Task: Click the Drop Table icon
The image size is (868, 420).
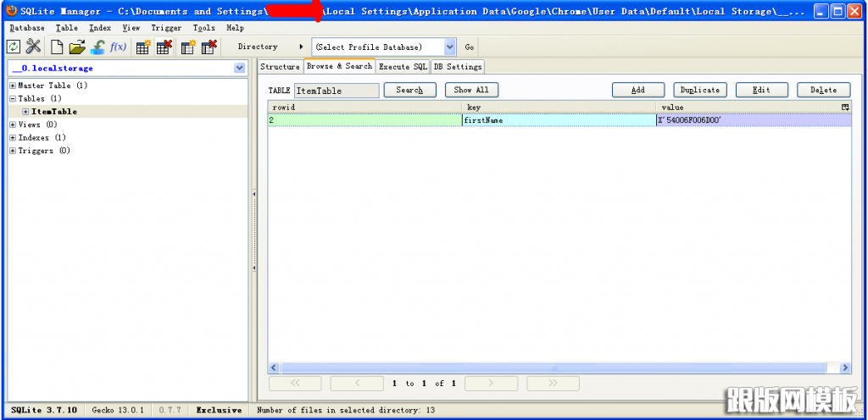Action: click(x=164, y=47)
